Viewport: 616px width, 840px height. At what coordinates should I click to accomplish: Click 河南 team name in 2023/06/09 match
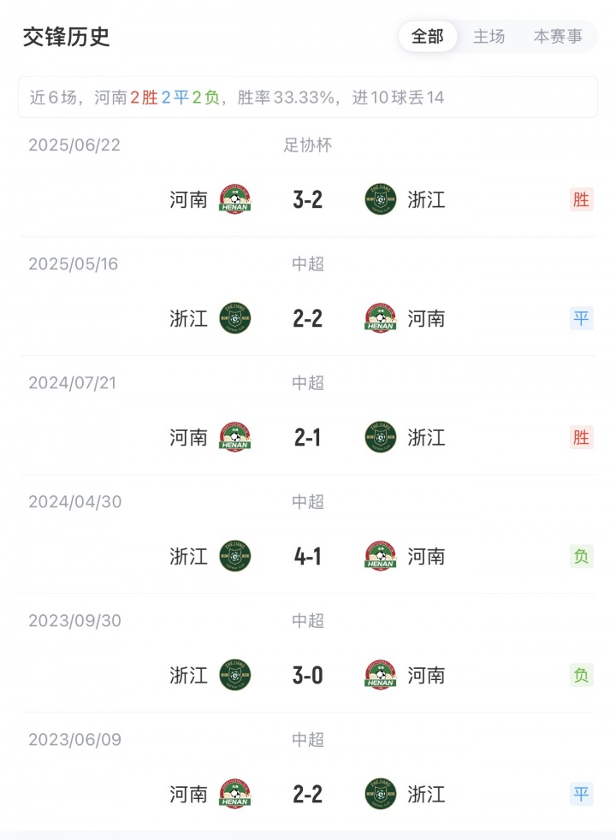click(x=189, y=794)
